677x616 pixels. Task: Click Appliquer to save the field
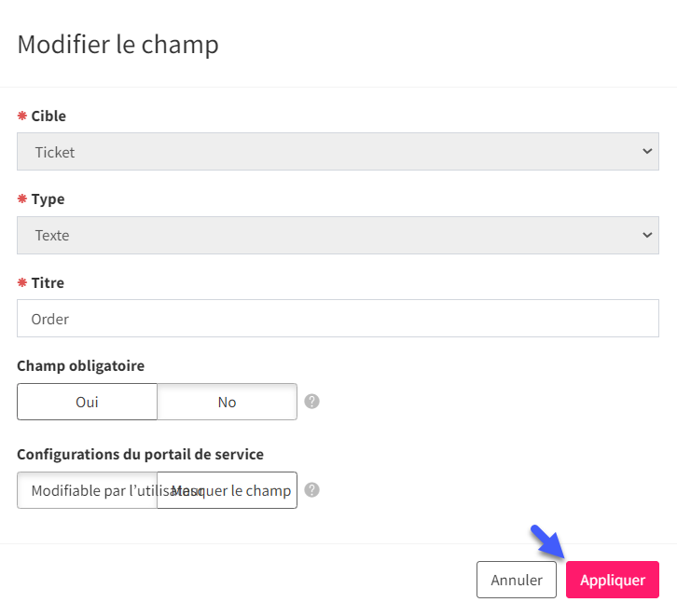pyautogui.click(x=613, y=580)
